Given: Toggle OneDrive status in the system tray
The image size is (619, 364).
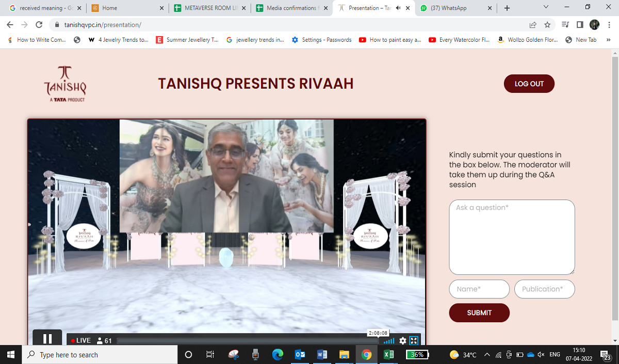Looking at the screenshot, I should point(530,354).
